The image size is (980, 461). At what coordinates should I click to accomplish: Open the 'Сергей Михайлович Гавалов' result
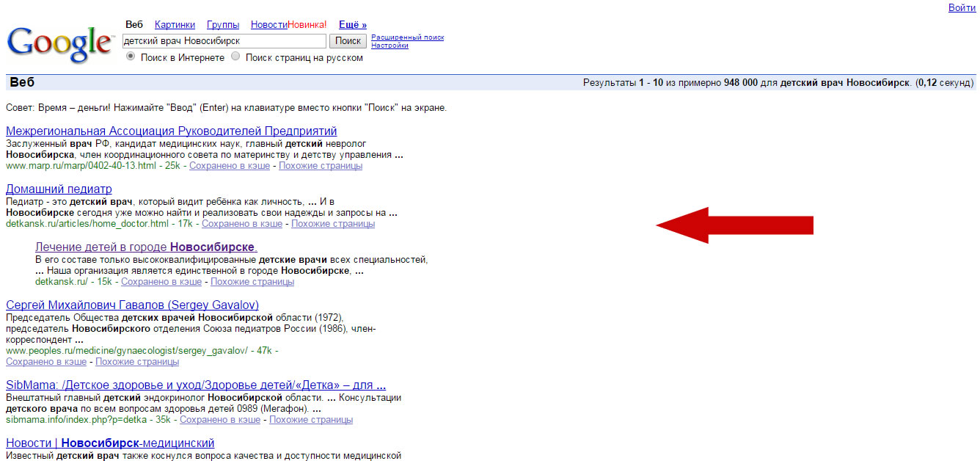(x=132, y=305)
